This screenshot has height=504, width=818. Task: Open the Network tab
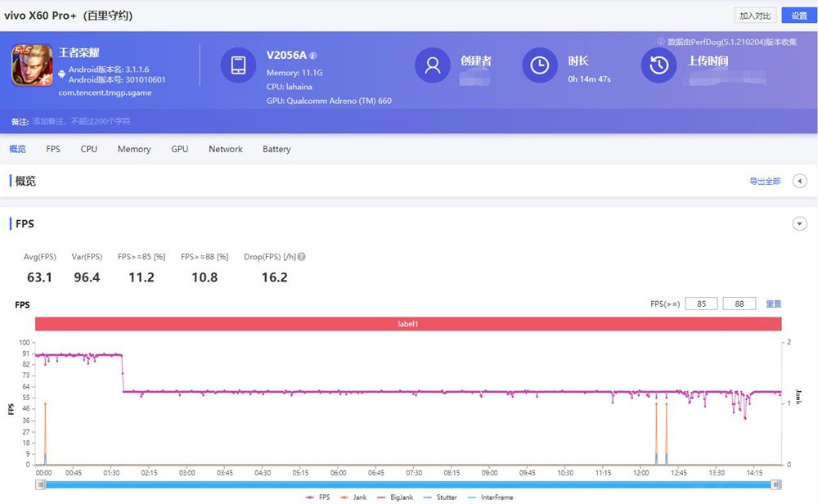(226, 149)
